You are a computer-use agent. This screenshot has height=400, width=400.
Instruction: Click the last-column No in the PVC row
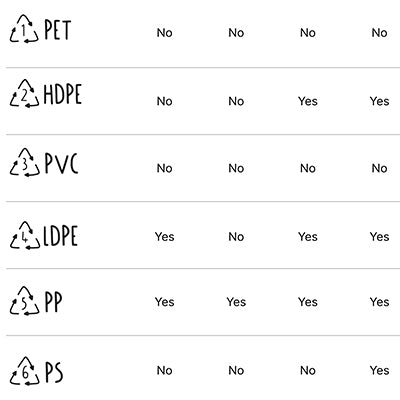tap(379, 168)
